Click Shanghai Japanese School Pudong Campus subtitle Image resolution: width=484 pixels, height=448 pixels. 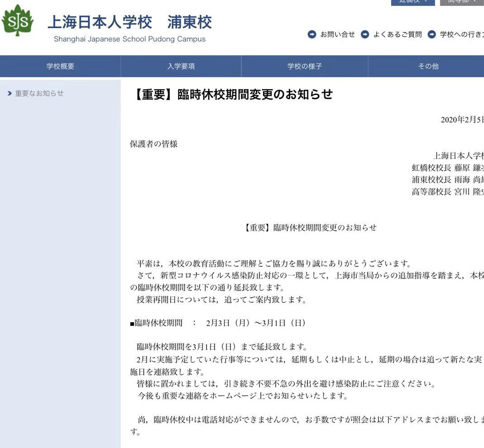pos(129,39)
